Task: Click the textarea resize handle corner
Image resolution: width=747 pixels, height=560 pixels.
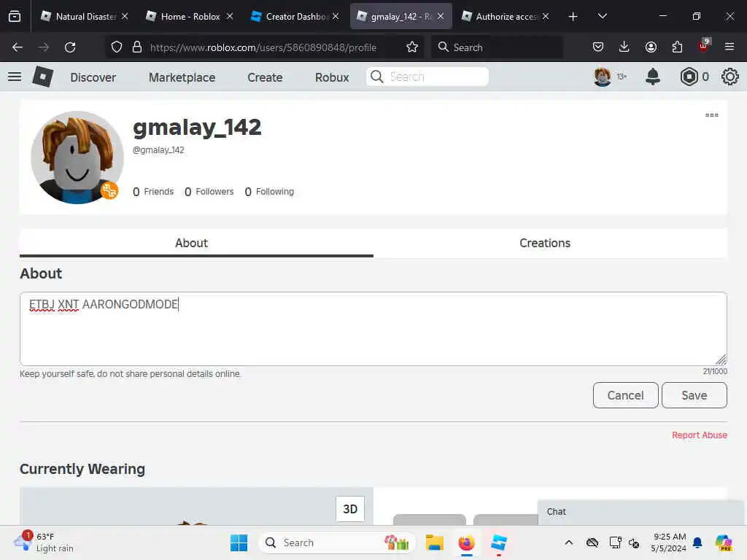Action: point(721,360)
